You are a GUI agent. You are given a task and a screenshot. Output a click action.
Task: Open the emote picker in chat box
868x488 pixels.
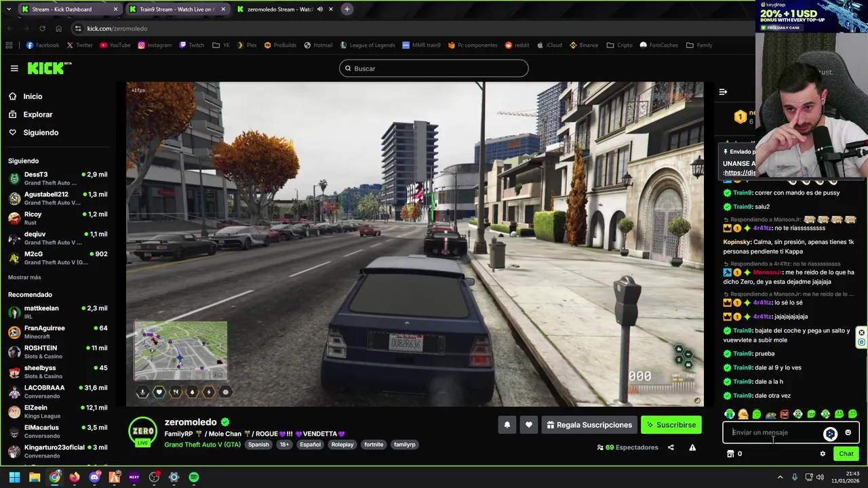(x=848, y=432)
